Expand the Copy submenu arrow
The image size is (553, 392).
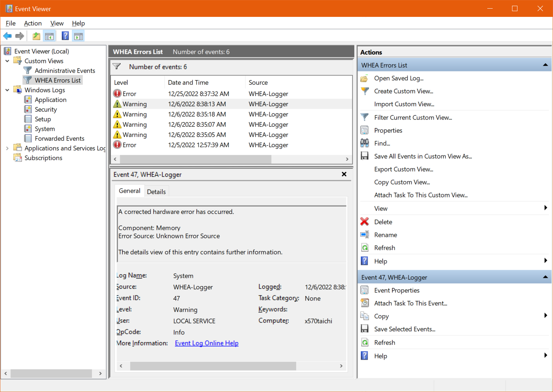pos(545,316)
